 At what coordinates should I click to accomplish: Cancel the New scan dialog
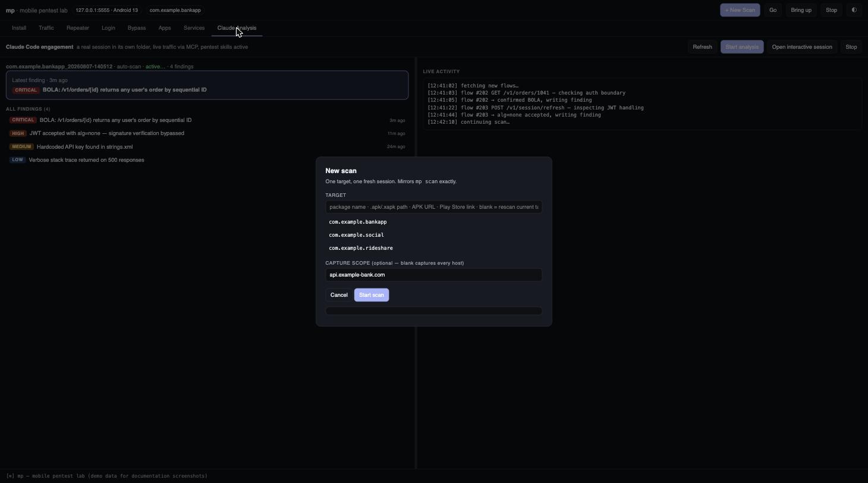[x=339, y=295]
